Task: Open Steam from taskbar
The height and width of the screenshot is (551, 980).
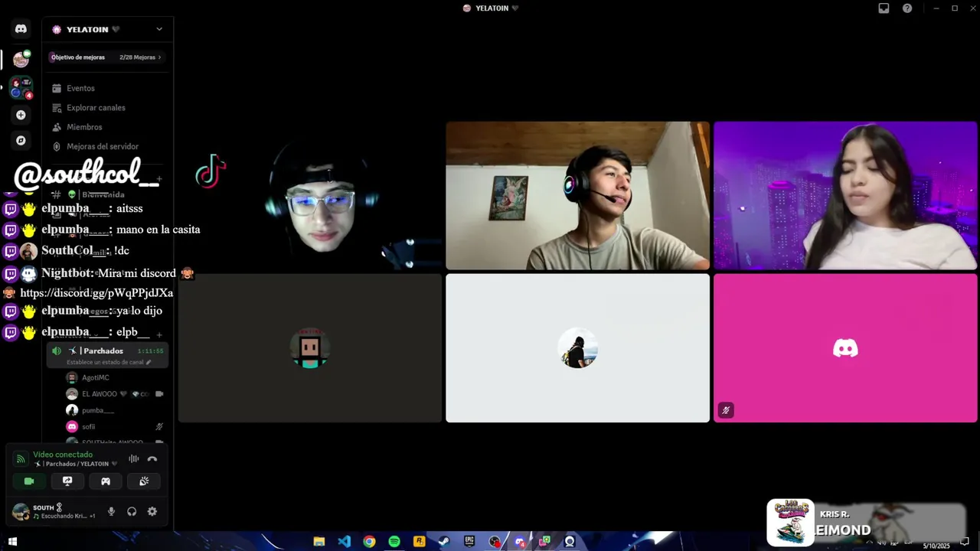Action: [x=444, y=542]
